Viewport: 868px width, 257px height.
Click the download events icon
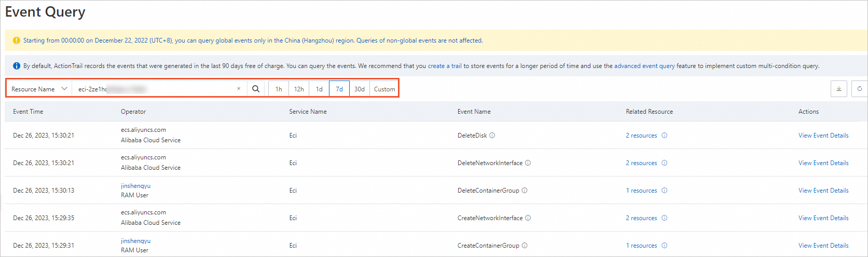838,89
